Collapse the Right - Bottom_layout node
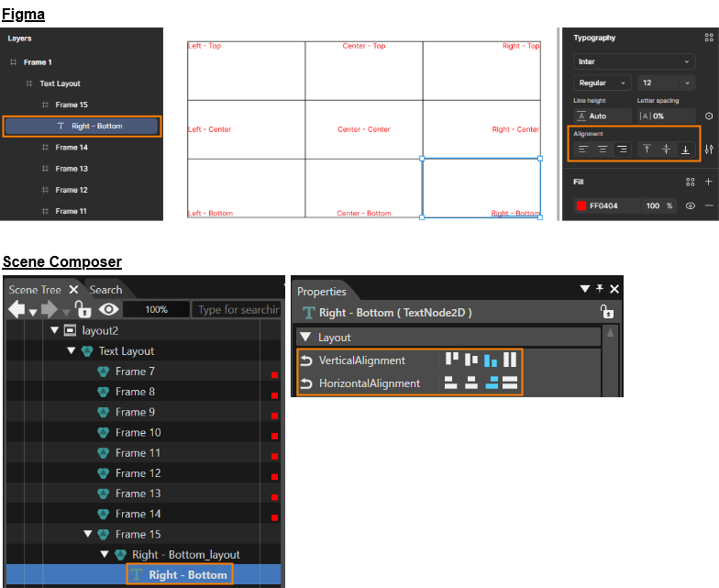This screenshot has height=588, width=719. point(105,554)
